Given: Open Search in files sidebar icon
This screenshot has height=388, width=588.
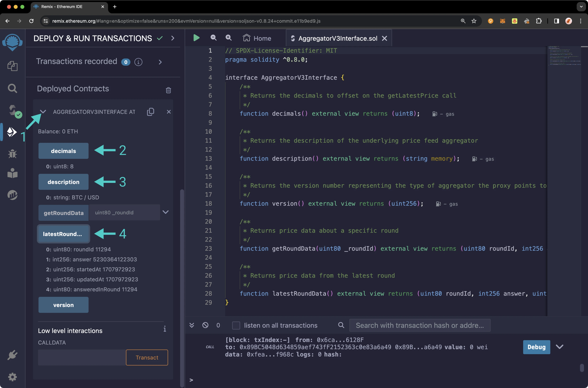Looking at the screenshot, I should [12, 88].
